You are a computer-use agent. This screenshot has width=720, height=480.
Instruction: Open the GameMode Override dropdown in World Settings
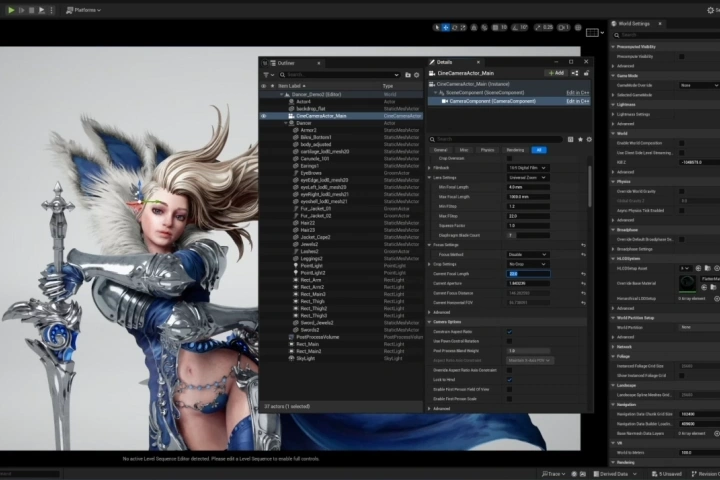click(x=699, y=85)
